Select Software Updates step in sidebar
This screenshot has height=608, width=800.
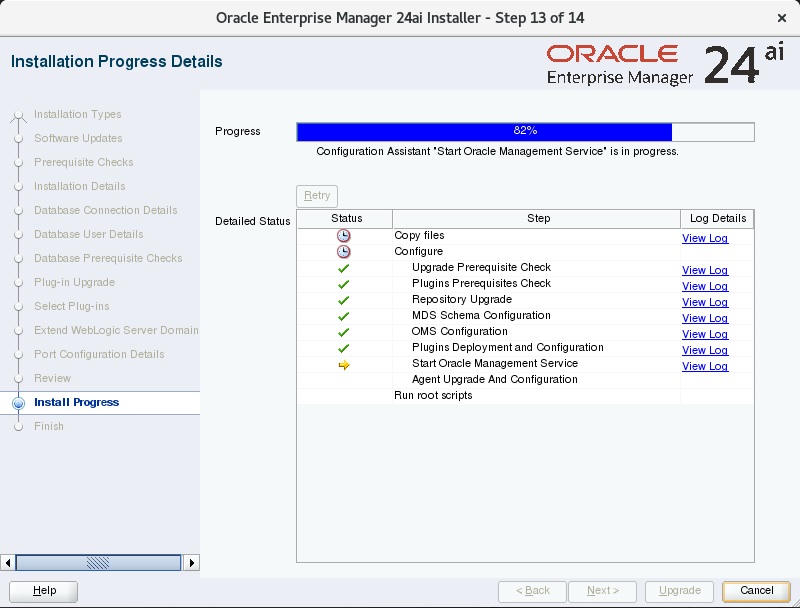(78, 138)
